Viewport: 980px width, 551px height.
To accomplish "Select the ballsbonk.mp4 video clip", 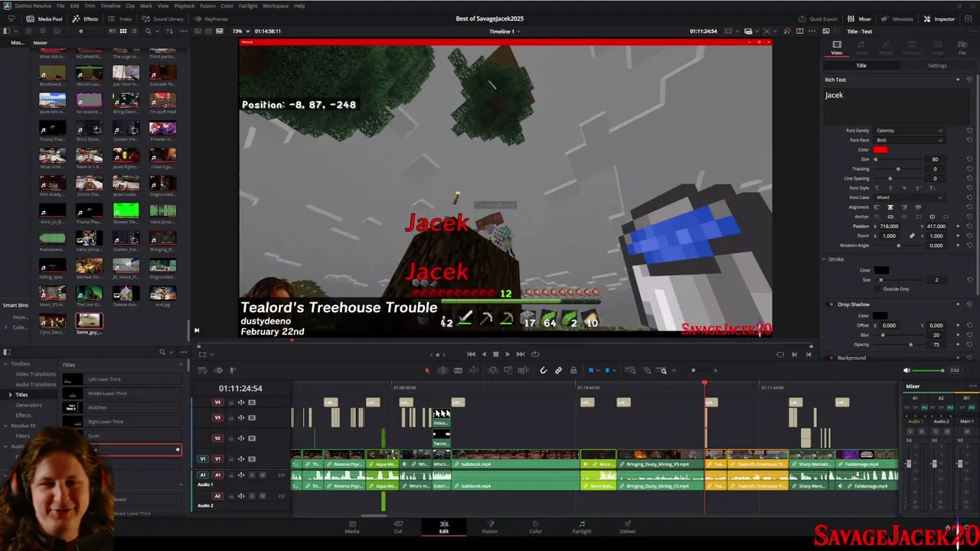I will [x=515, y=460].
